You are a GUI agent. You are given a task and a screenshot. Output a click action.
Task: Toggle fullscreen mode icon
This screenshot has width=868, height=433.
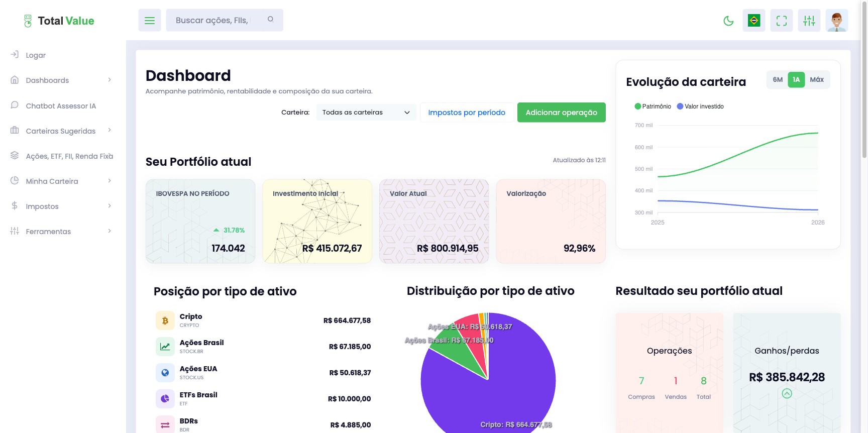click(782, 21)
